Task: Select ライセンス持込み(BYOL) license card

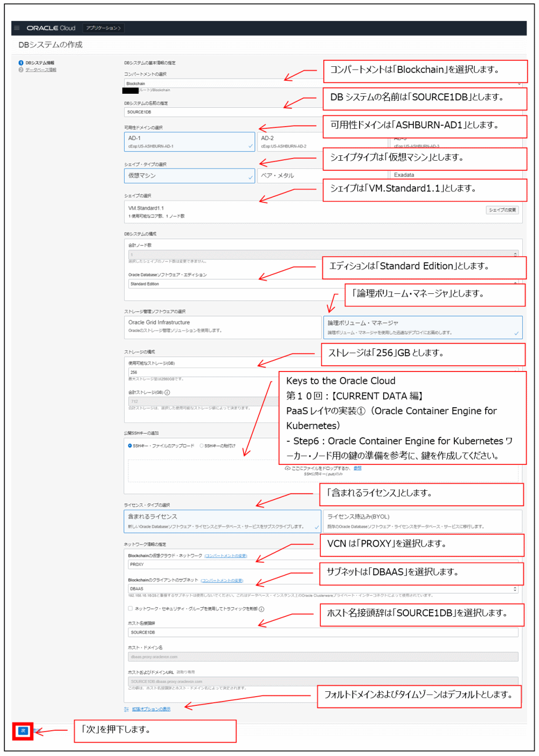Action: pos(423,521)
